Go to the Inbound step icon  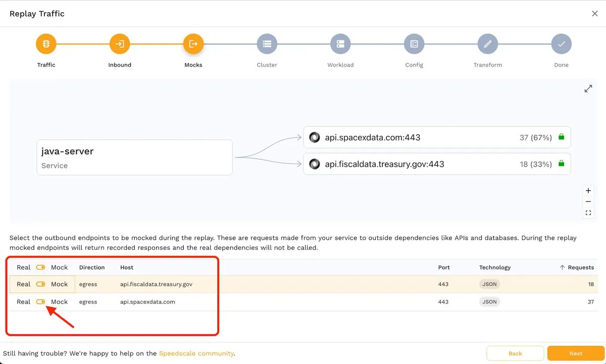[x=120, y=44]
